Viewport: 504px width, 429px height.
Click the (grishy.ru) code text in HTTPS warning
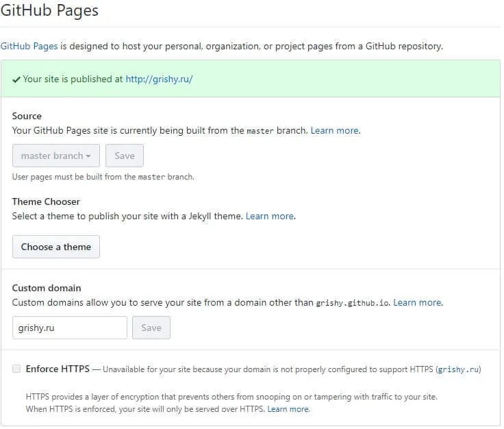tap(458, 369)
